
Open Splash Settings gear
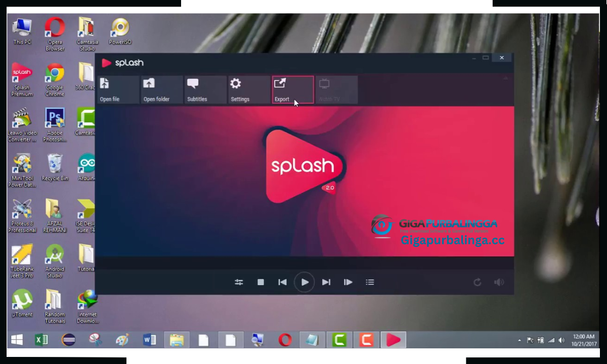pos(249,90)
